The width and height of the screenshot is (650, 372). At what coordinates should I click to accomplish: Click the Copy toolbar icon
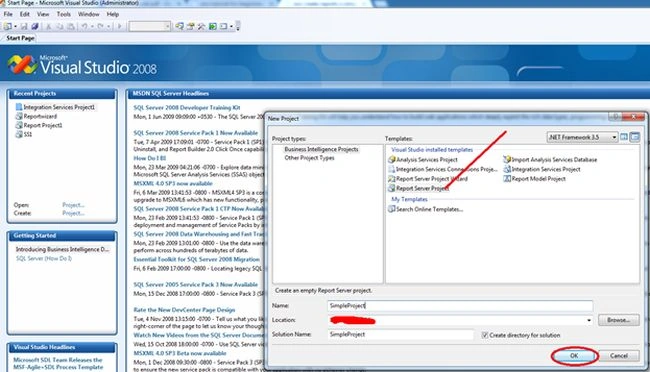coord(60,27)
